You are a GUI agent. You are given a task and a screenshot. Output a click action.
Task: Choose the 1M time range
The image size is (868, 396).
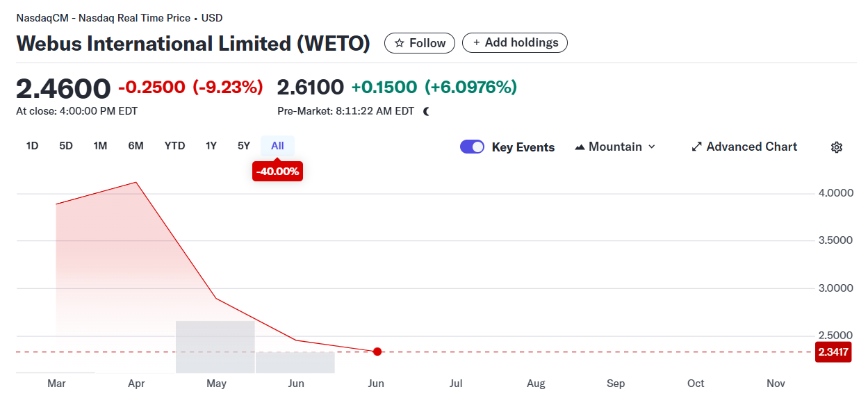tap(100, 146)
